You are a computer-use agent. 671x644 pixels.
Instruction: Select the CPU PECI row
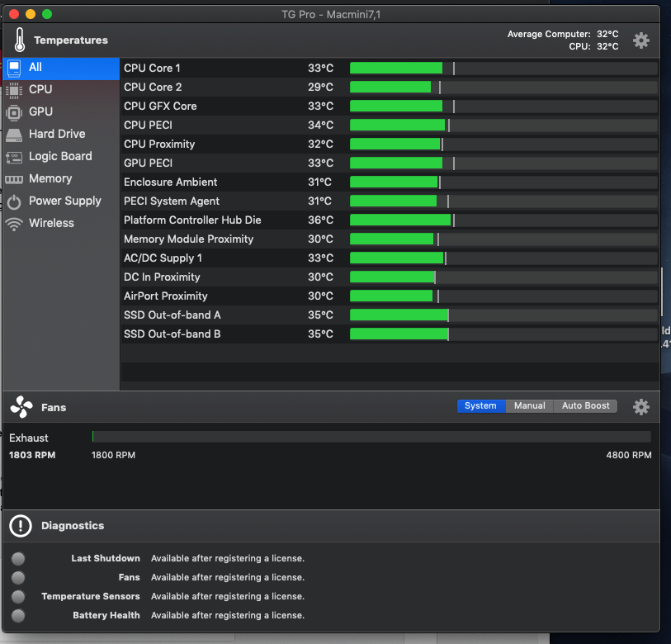[x=390, y=125]
